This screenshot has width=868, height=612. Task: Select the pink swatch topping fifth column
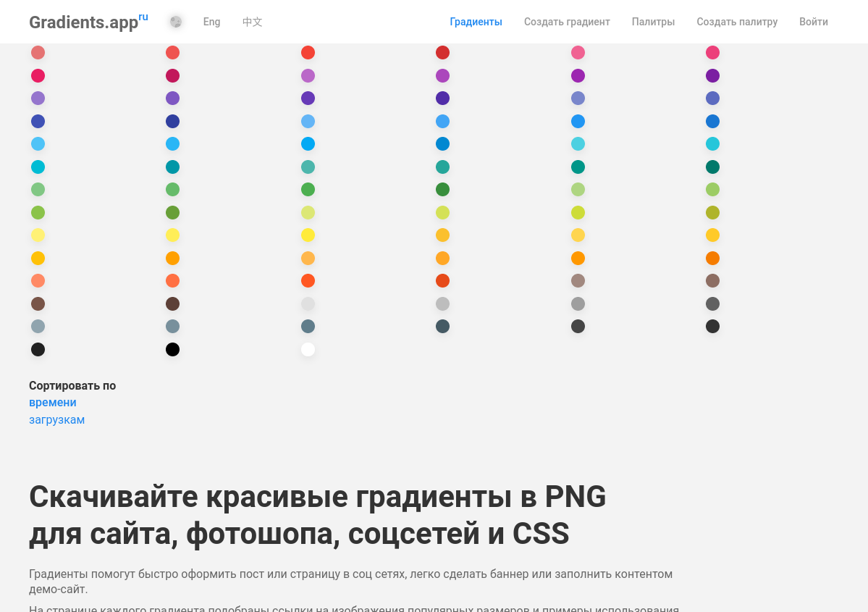pos(578,53)
